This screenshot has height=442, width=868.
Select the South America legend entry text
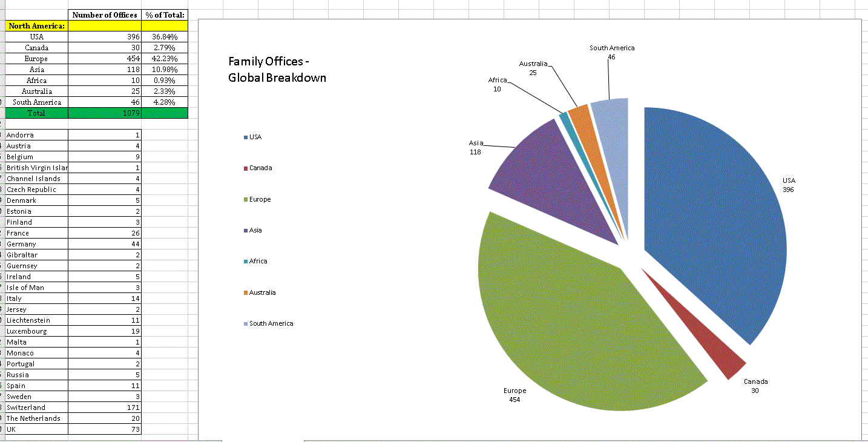click(x=271, y=323)
